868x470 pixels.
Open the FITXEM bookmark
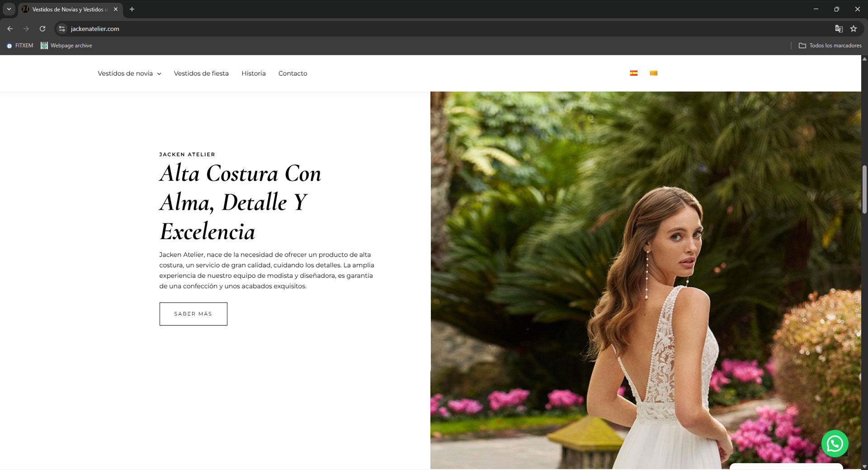pos(20,46)
